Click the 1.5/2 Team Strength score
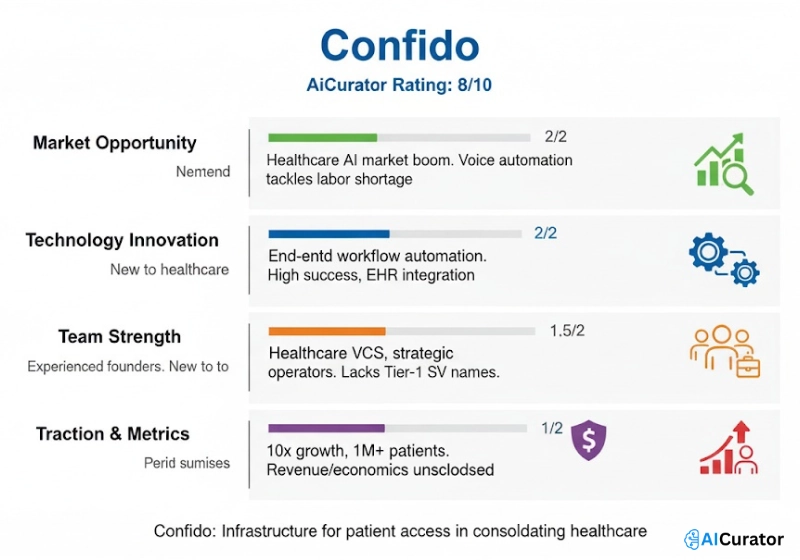 point(568,331)
